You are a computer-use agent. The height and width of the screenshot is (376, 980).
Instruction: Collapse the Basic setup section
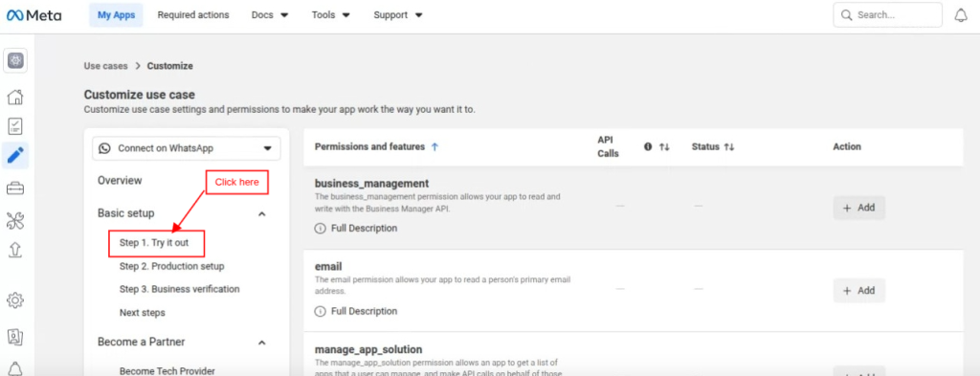pyautogui.click(x=262, y=213)
